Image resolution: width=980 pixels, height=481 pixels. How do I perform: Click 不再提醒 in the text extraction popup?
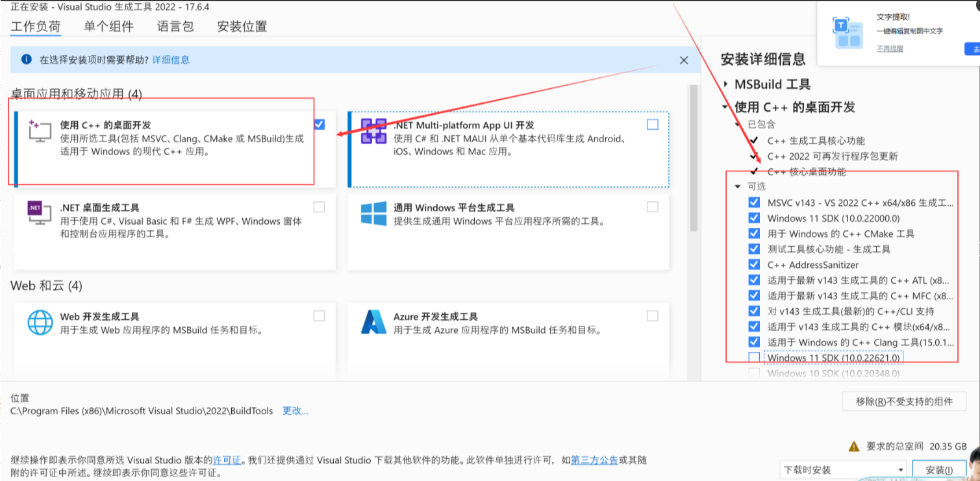click(x=890, y=48)
